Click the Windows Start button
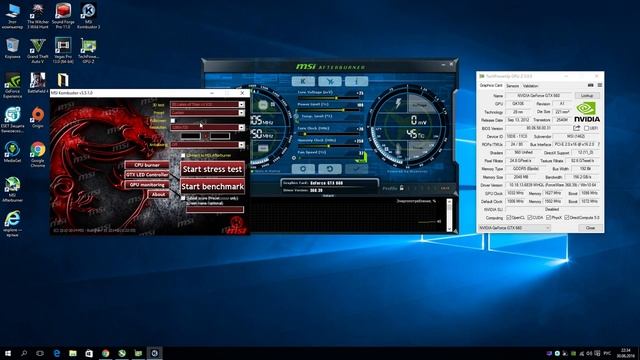Viewport: 640px width, 360px height. [x=7, y=353]
